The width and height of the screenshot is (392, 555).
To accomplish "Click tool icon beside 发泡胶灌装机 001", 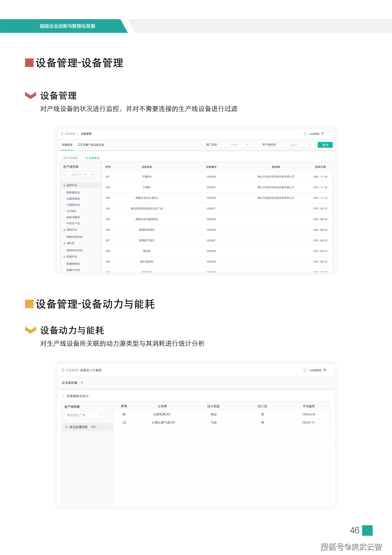I will pos(66,427).
